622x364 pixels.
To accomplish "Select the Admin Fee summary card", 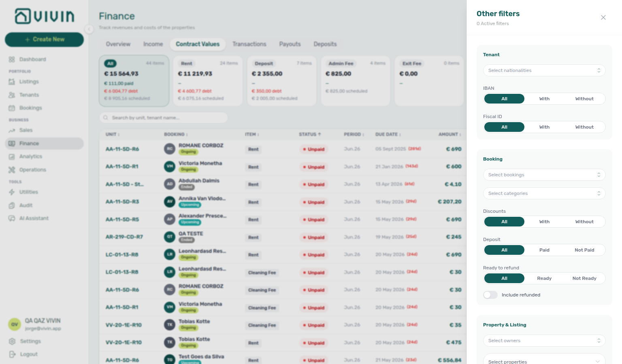I will coord(355,81).
